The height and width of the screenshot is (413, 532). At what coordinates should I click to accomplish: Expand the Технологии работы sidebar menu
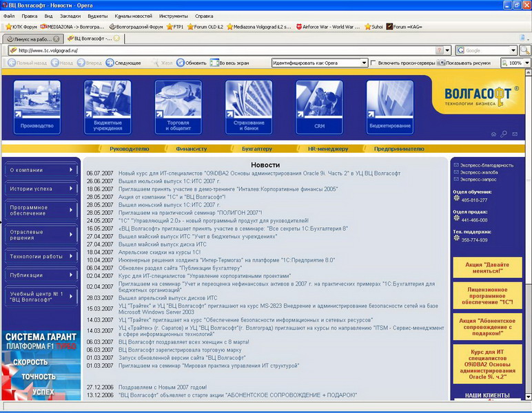pos(41,256)
